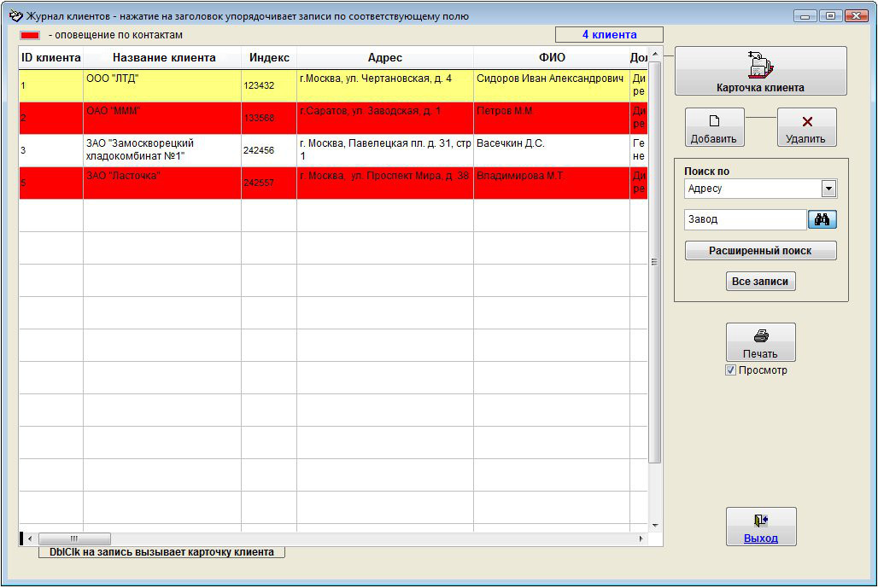This screenshot has height=588, width=878.
Task: Click the red notification legend marker
Action: (31, 36)
